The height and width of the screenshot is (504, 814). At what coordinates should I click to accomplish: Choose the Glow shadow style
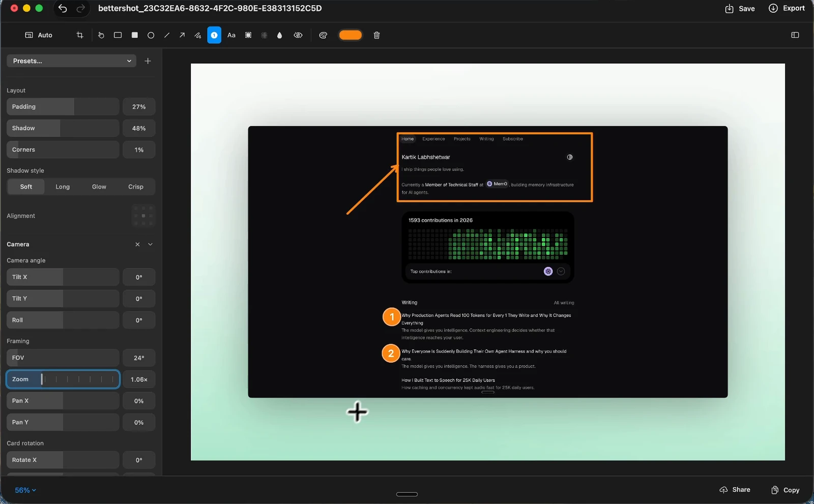99,187
